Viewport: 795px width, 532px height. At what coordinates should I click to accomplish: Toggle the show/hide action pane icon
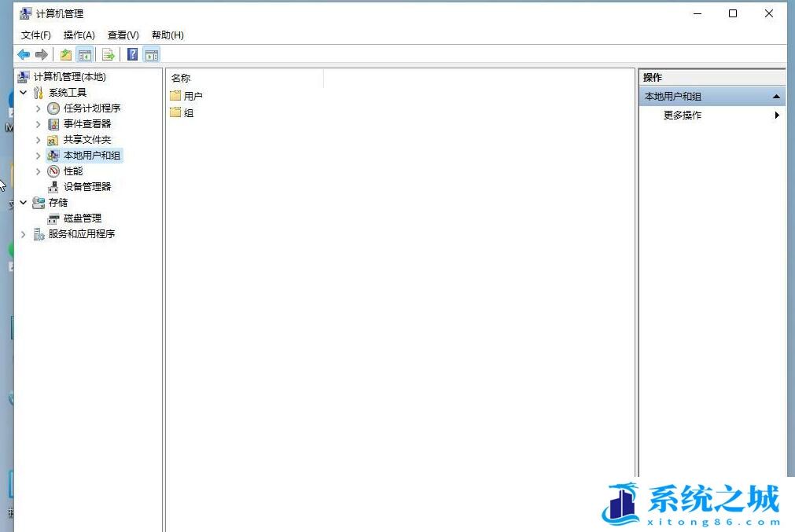click(151, 54)
